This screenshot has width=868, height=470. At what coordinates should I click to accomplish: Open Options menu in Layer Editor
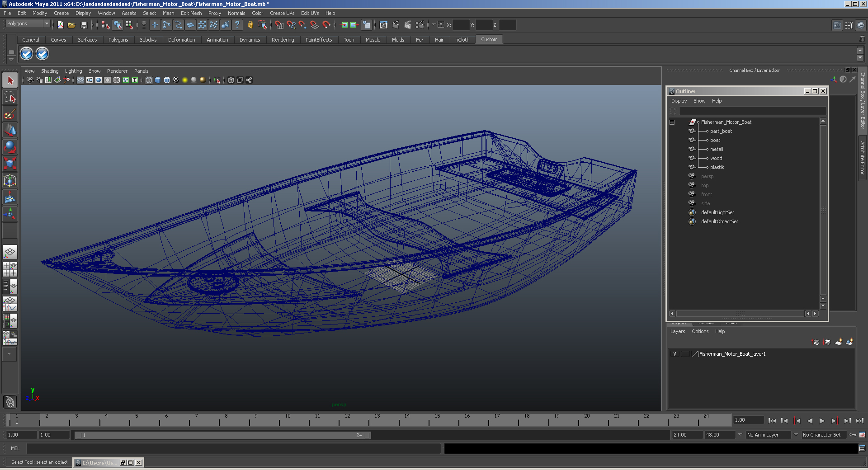(x=700, y=331)
